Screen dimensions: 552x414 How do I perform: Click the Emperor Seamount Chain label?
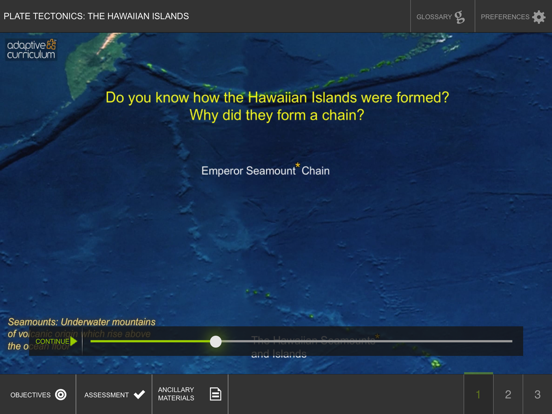tap(265, 171)
